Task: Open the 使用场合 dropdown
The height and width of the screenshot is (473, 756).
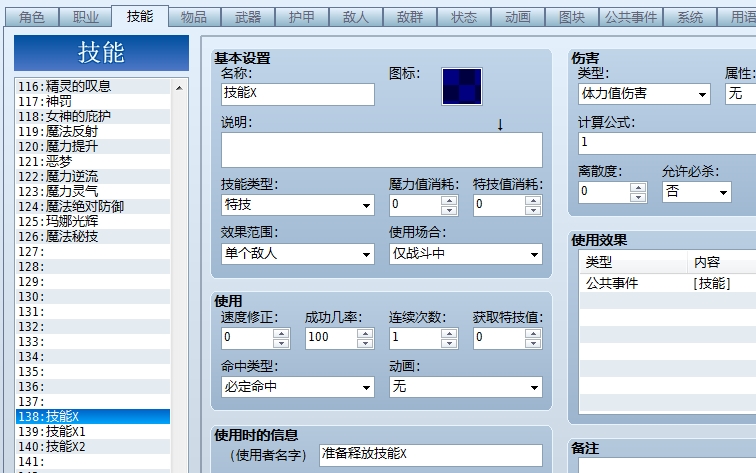Action: [466, 254]
